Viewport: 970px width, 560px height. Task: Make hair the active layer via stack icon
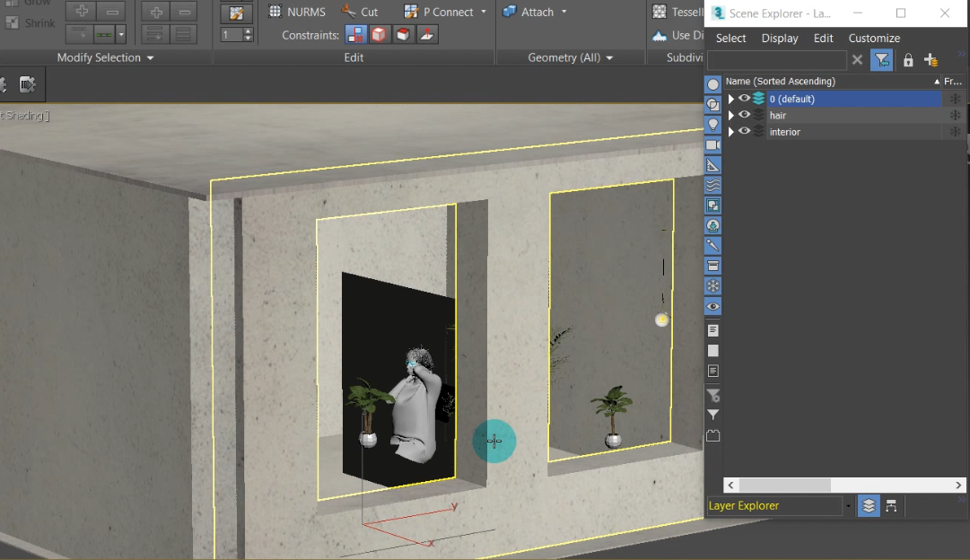click(758, 115)
